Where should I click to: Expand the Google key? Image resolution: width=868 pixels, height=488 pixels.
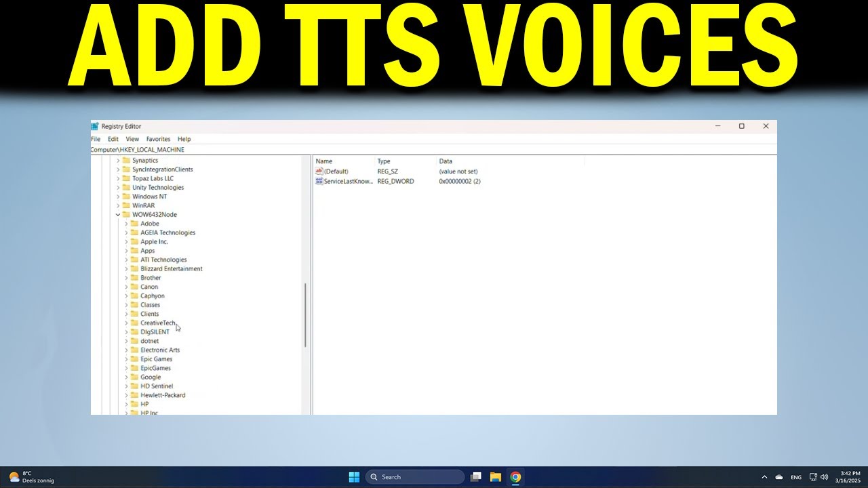click(126, 378)
